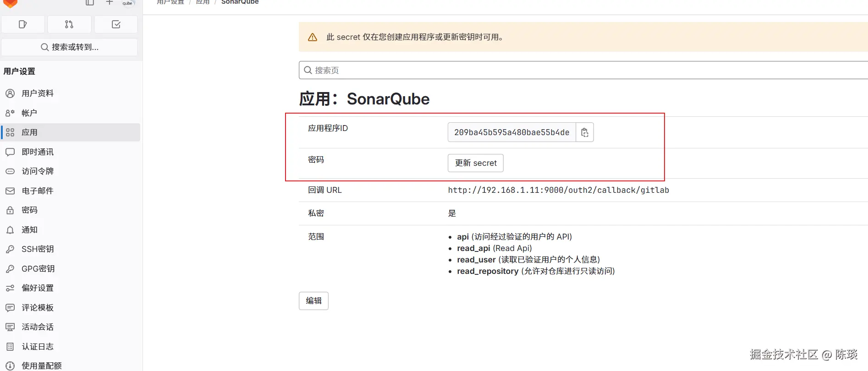Screen dimensions: 868x371
Task: Click the api scope entry
Action: [x=514, y=237]
